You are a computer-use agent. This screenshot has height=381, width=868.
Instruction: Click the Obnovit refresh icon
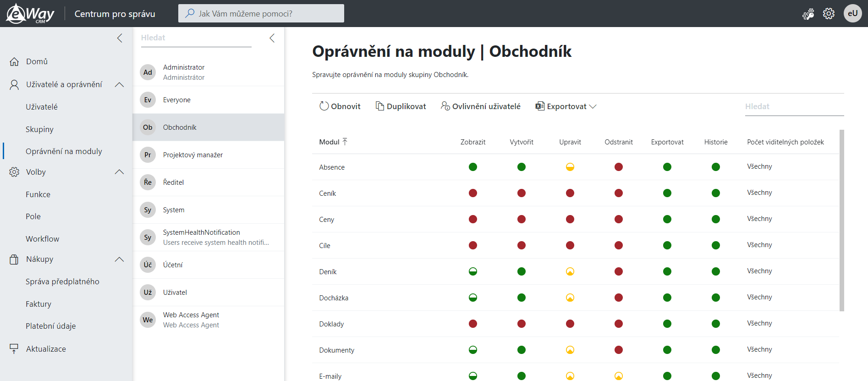click(x=324, y=106)
